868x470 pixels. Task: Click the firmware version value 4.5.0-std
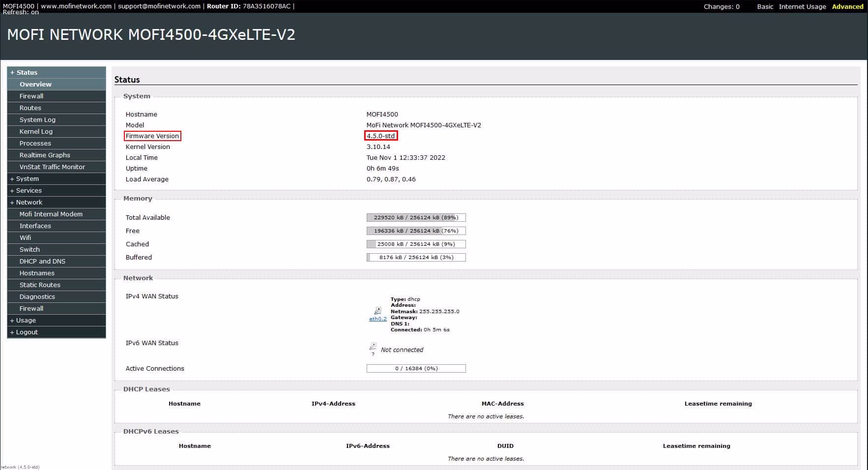click(x=381, y=136)
